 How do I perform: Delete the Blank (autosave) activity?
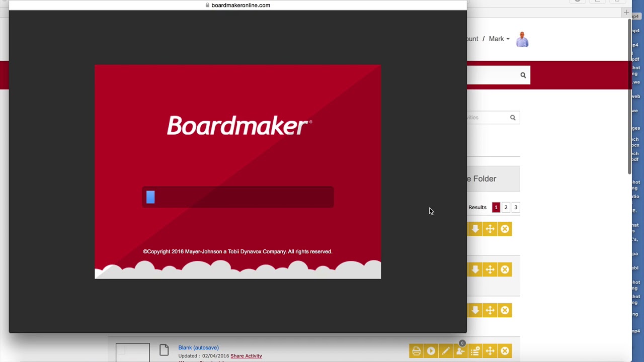pyautogui.click(x=505, y=351)
